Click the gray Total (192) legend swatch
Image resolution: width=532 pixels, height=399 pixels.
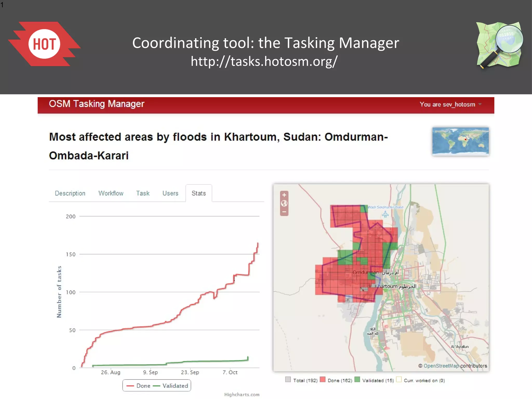[x=288, y=380]
